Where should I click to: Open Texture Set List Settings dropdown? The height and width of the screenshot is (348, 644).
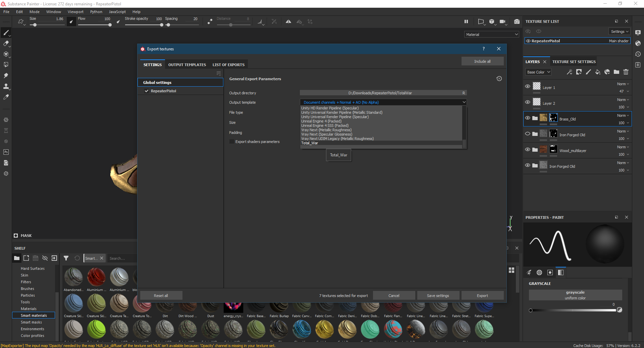click(620, 32)
